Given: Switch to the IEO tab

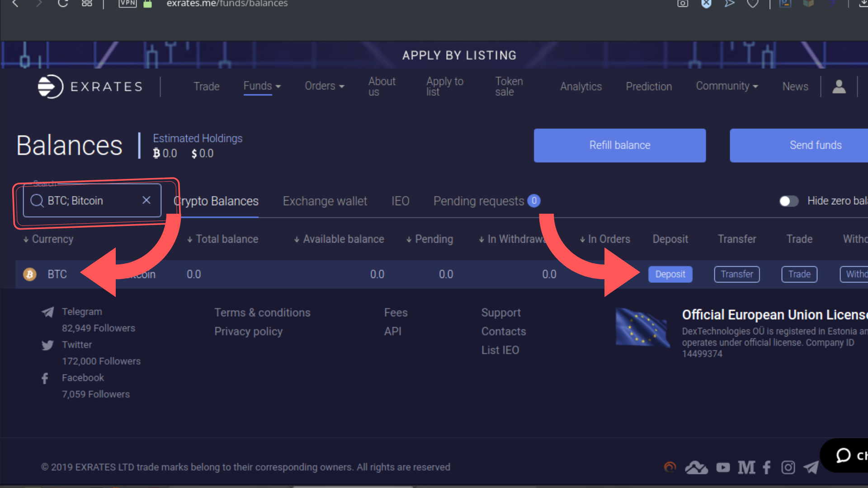Looking at the screenshot, I should pos(401,201).
